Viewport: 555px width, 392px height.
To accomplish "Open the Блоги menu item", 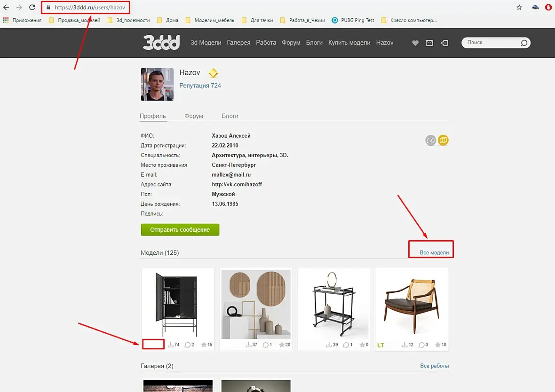I will 314,42.
